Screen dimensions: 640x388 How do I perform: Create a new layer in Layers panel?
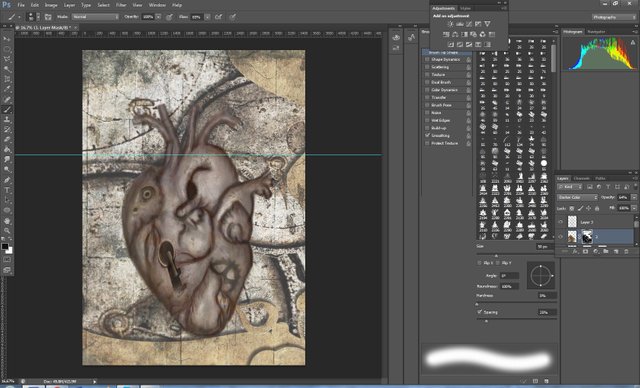[x=616, y=251]
